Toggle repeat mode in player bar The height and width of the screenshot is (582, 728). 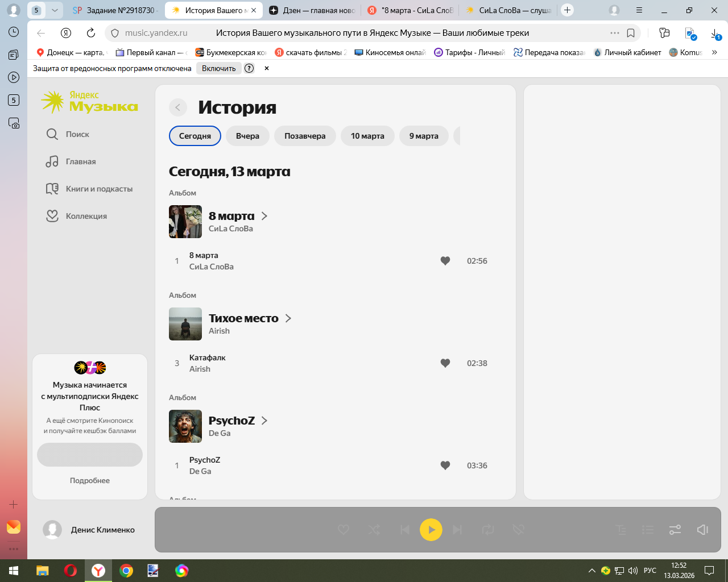(x=488, y=530)
